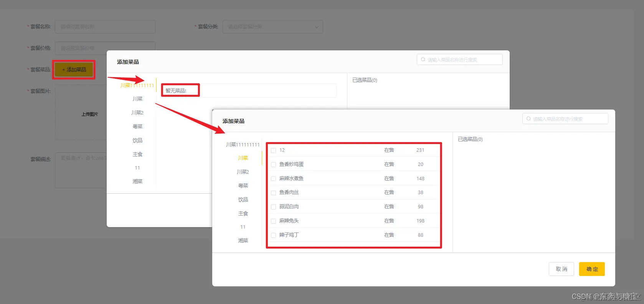Click search icon in back dialog search box

423,60
